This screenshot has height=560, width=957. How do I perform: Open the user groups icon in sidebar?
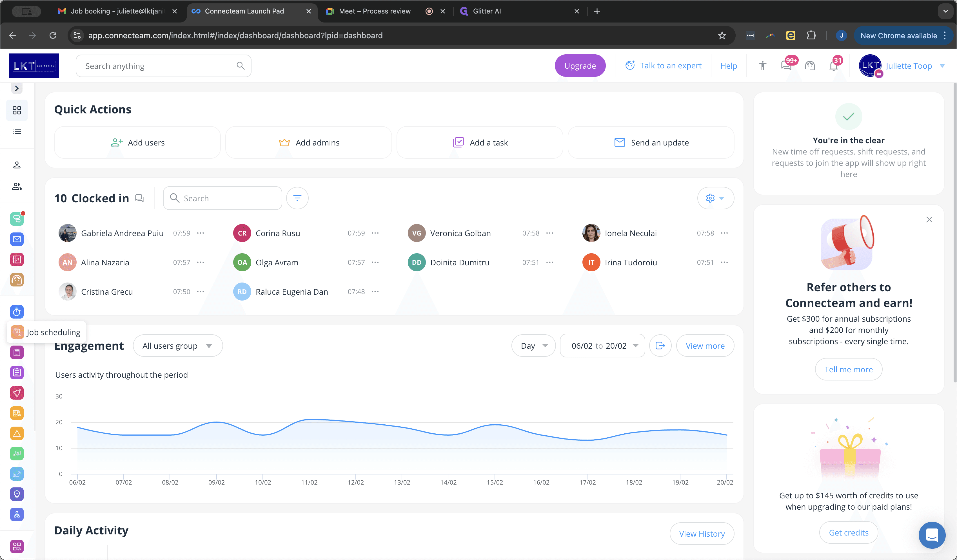tap(17, 186)
